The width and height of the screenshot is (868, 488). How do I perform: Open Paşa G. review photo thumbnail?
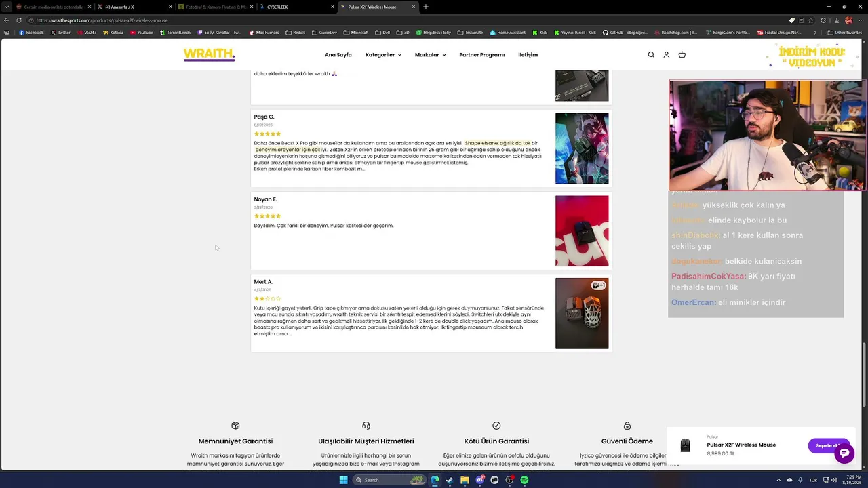(582, 148)
